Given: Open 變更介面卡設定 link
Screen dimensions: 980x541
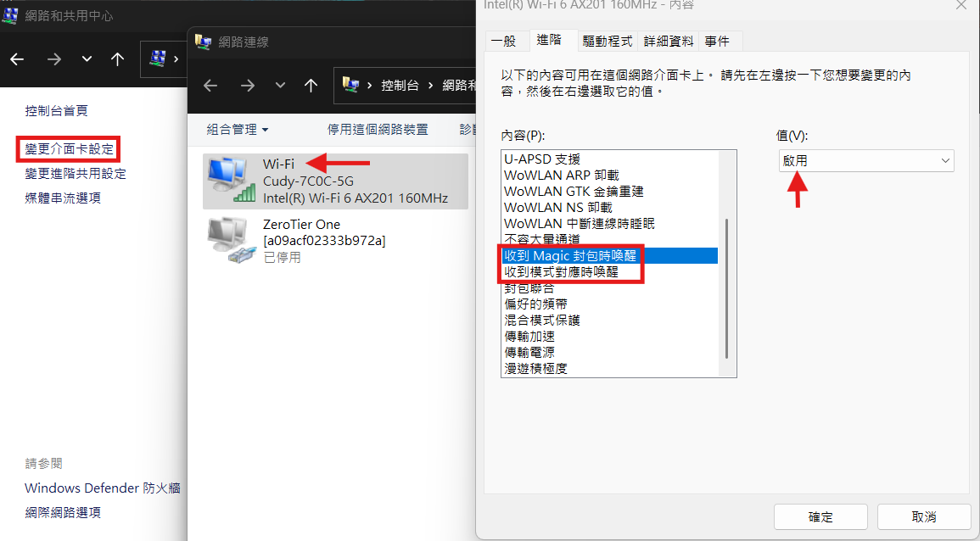Looking at the screenshot, I should pos(70,148).
